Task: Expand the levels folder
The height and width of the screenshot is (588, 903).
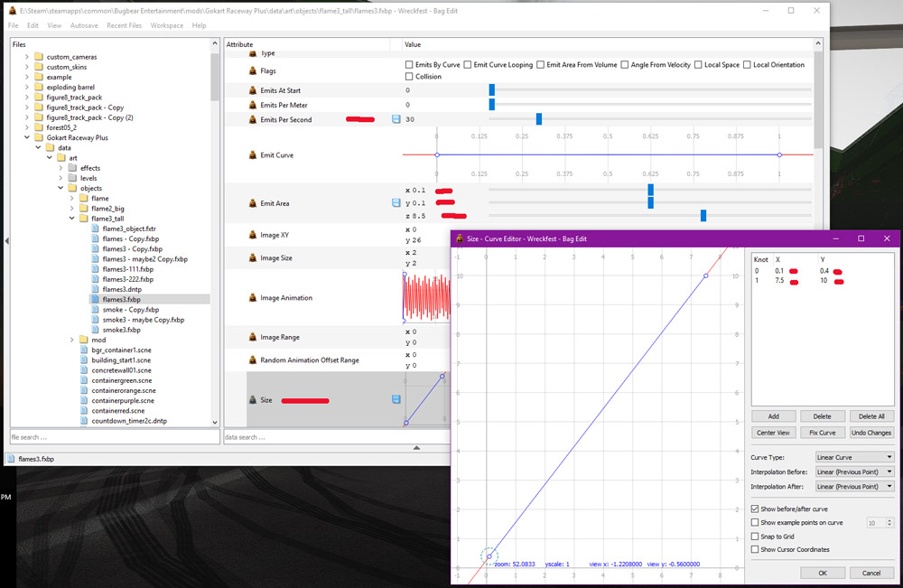Action: pos(61,178)
